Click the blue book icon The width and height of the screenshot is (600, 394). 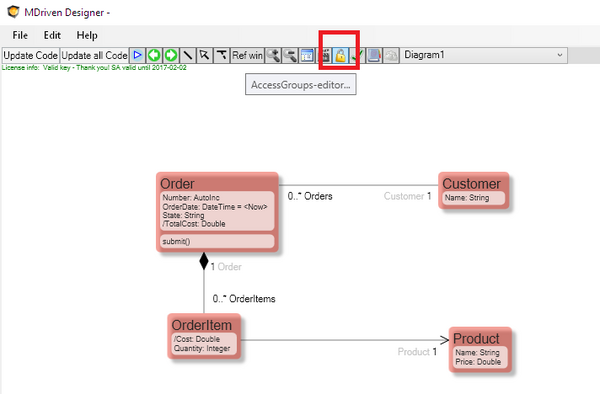(x=374, y=55)
